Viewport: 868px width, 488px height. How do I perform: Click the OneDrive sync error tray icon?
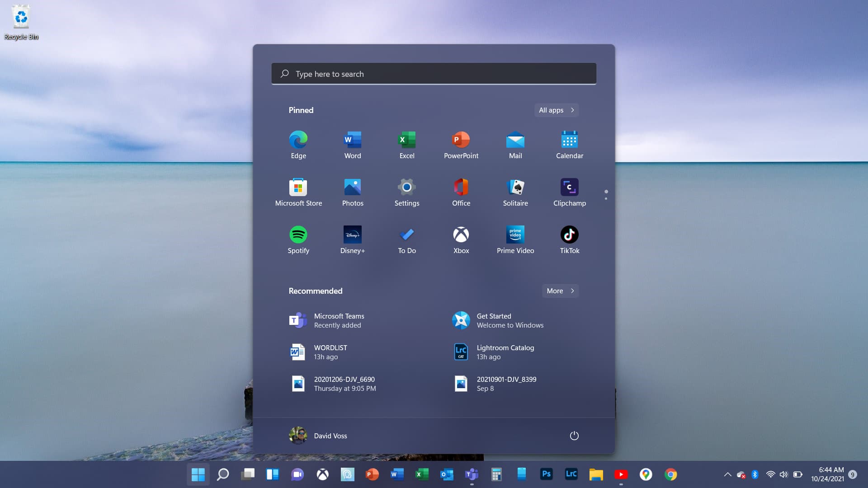[741, 474]
